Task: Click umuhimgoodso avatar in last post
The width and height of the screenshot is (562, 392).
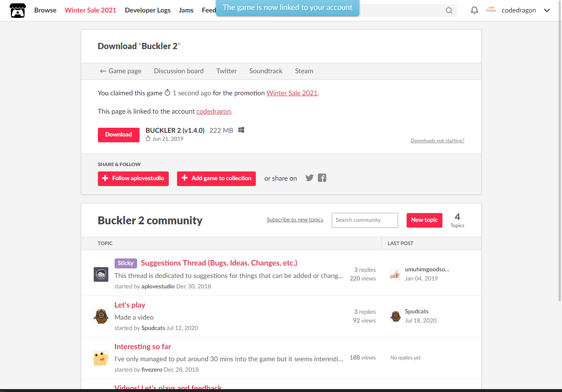Action: pos(395,274)
